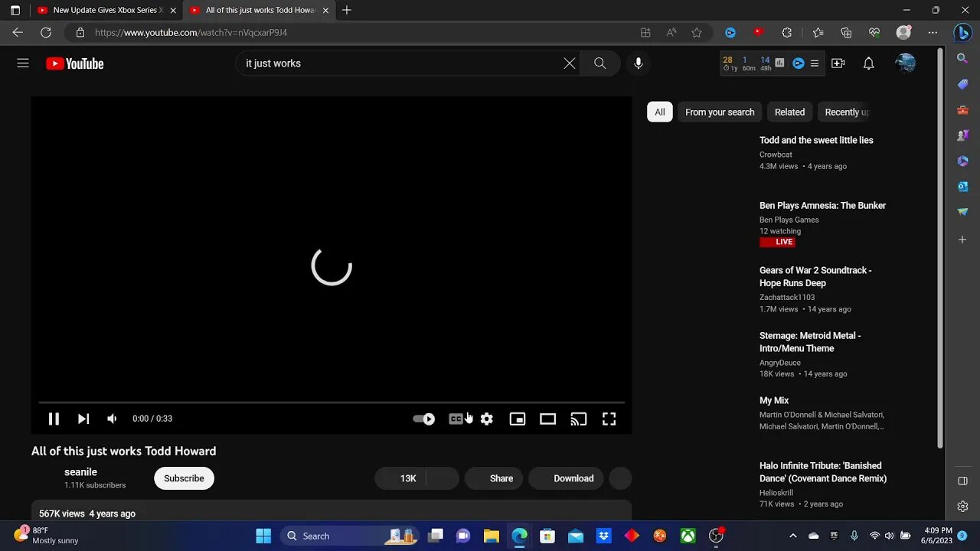Select 'From your search' filter chip
Image resolution: width=980 pixels, height=551 pixels.
coord(720,112)
